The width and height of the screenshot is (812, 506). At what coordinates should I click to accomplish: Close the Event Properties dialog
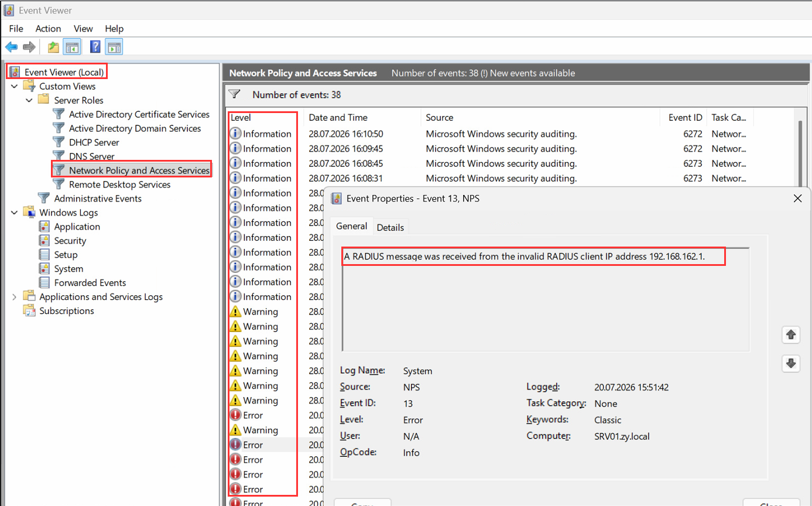(x=797, y=199)
